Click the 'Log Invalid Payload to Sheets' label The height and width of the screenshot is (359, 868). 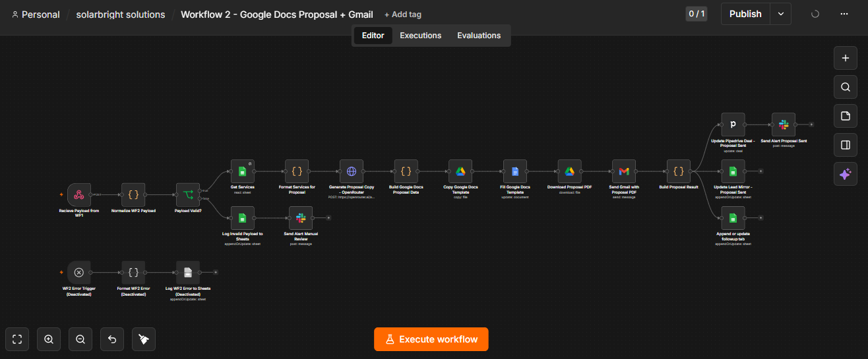click(242, 236)
